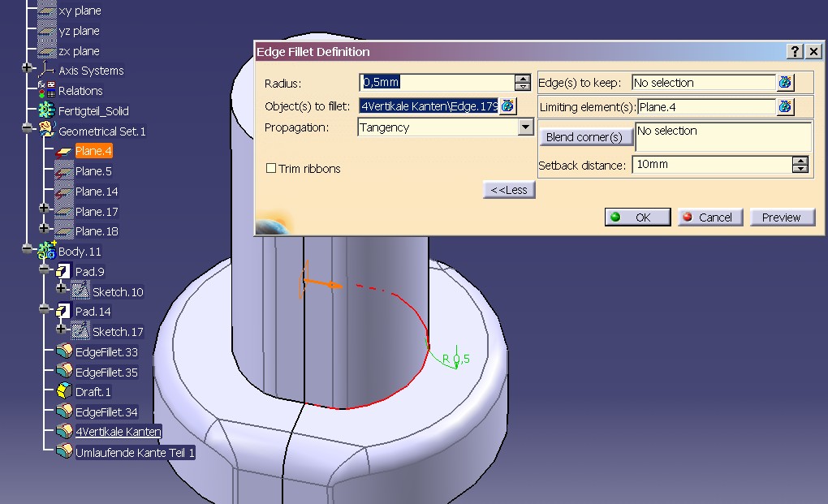Click the Plane.4 icon in tree

(x=64, y=152)
